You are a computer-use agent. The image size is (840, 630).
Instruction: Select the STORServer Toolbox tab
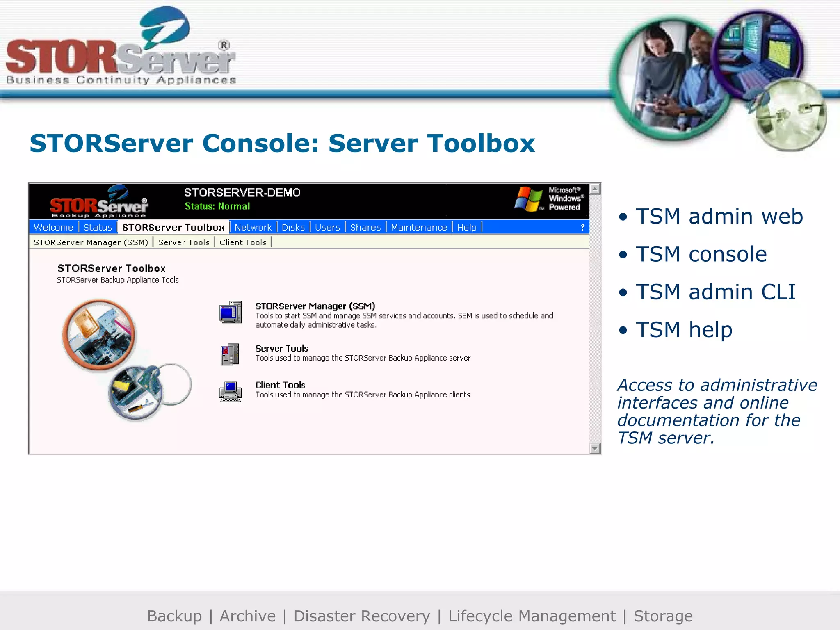coord(173,227)
